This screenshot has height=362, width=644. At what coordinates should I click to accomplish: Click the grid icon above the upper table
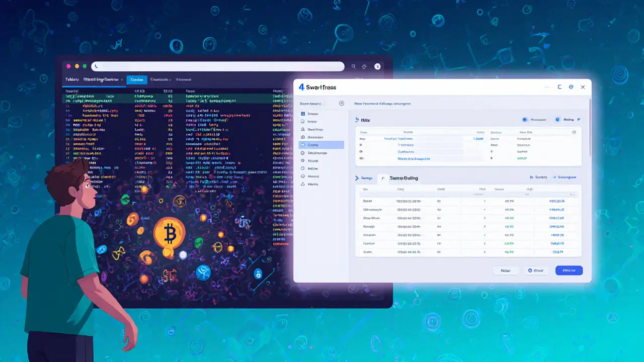pos(575,132)
